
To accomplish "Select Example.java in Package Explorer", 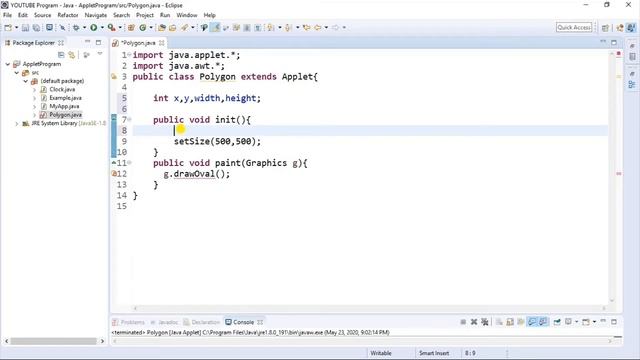I will (x=65, y=98).
